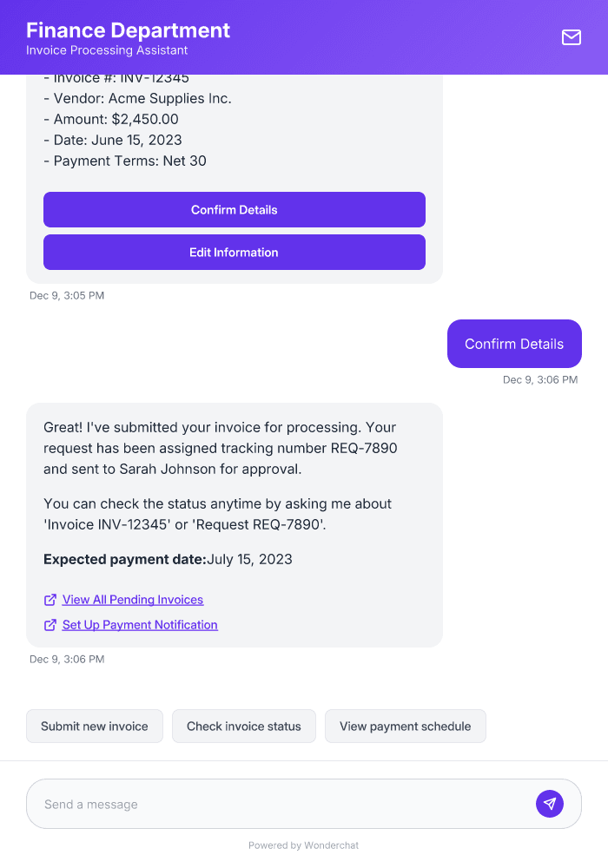Select the tracking number REQ-7890 in the message
Screen dimensions: 608x868
[x=366, y=449]
